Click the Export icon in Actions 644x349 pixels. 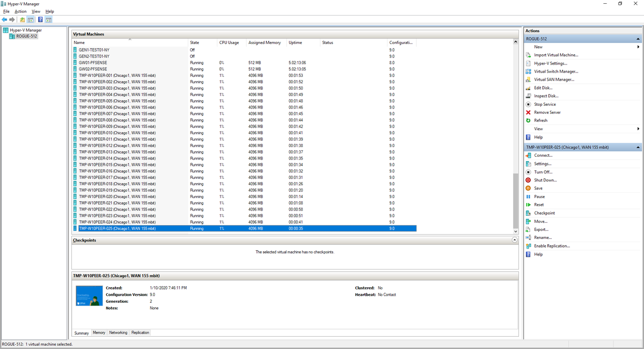(x=528, y=229)
